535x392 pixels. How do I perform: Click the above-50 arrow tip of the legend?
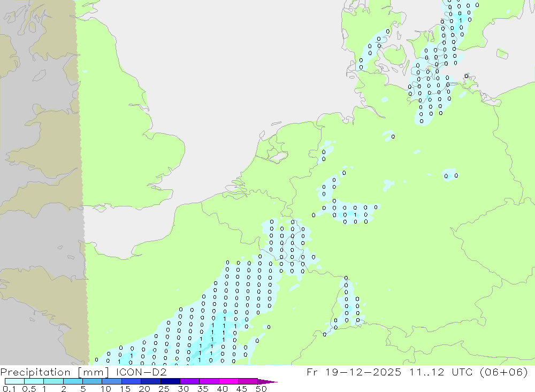267,381
